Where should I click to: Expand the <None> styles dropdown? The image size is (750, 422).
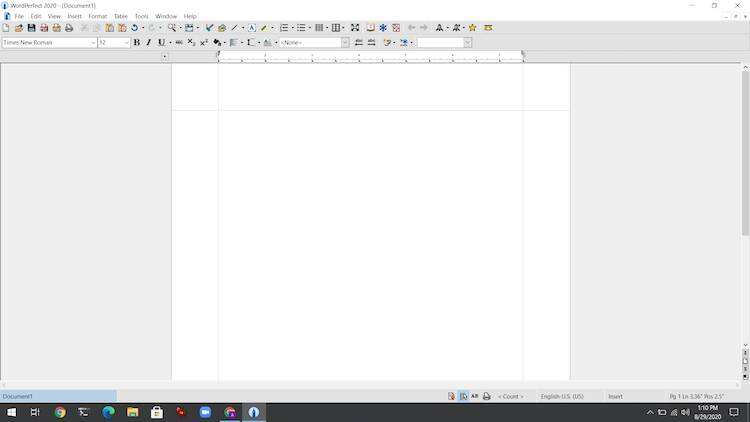point(345,43)
